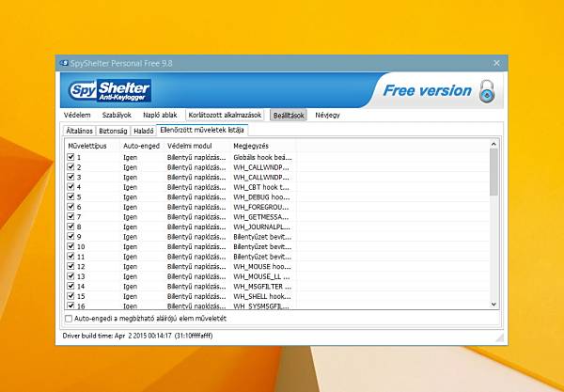This screenshot has height=392, width=564.
Task: Open the Védelem menu tab
Action: click(77, 115)
